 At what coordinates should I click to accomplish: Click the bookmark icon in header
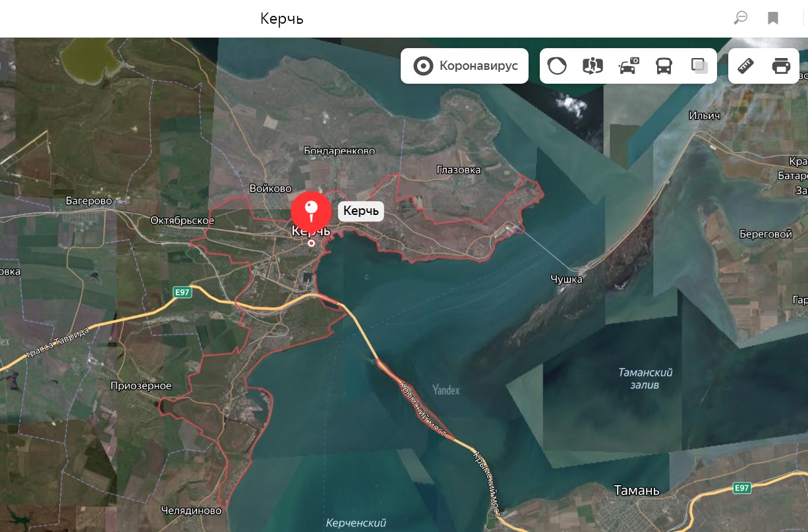(773, 18)
